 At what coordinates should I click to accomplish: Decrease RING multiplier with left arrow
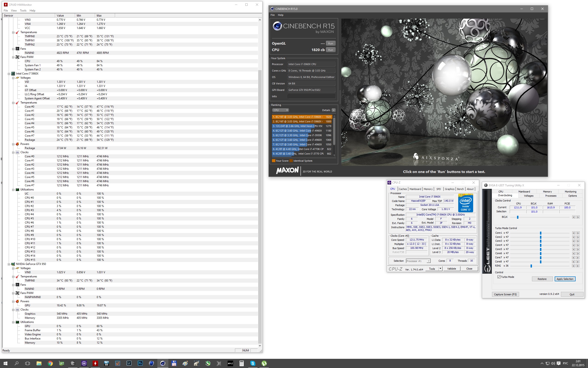tap(574, 266)
